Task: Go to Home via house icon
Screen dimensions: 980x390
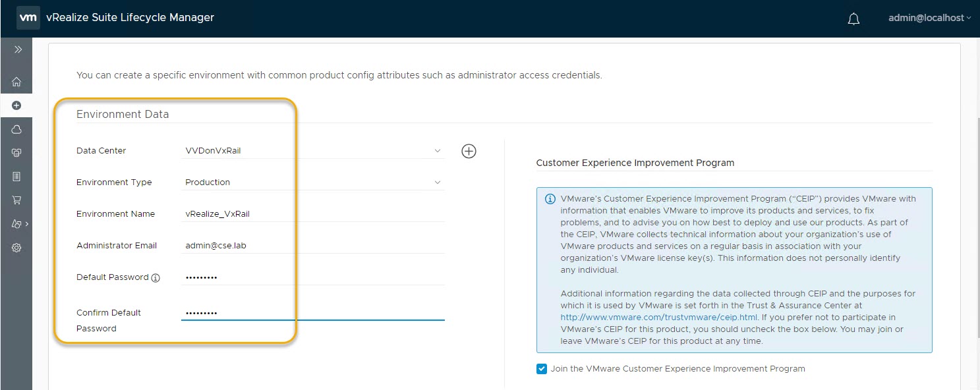Action: (x=16, y=82)
